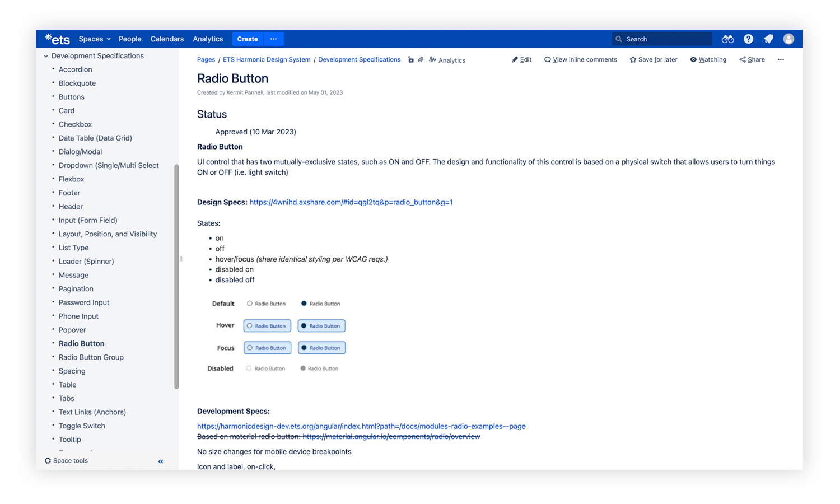
Task: Open the harmonicdesign-dev radio examples link
Action: (x=361, y=426)
